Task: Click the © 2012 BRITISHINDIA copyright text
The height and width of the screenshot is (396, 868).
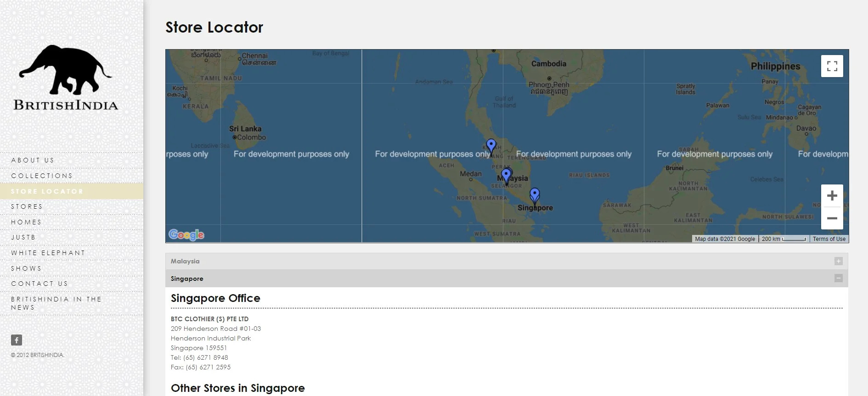Action: [x=38, y=355]
